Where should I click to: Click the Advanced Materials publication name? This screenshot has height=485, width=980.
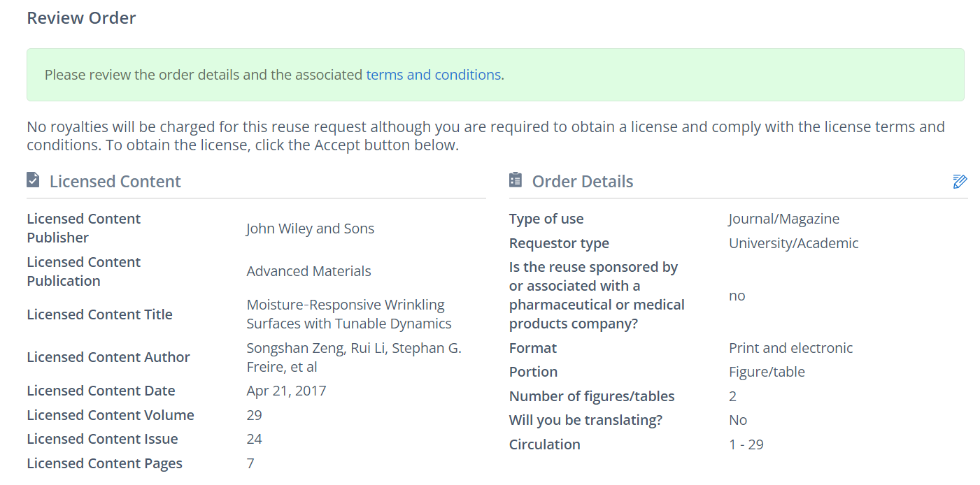[x=308, y=271]
